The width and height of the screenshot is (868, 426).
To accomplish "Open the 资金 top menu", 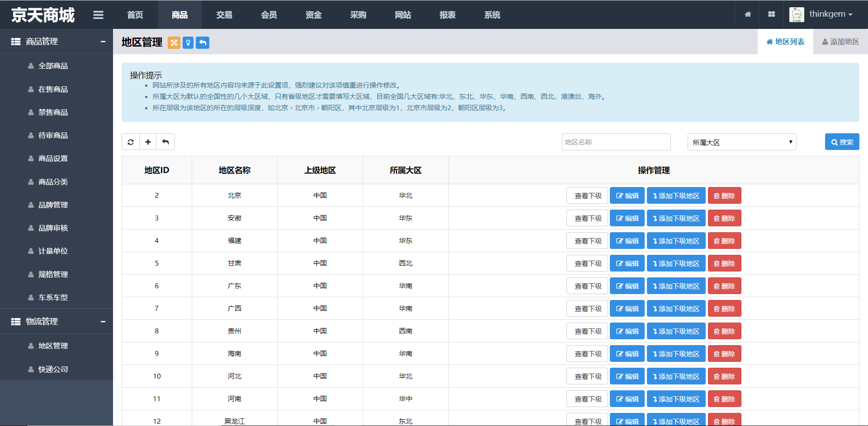I will [x=314, y=15].
